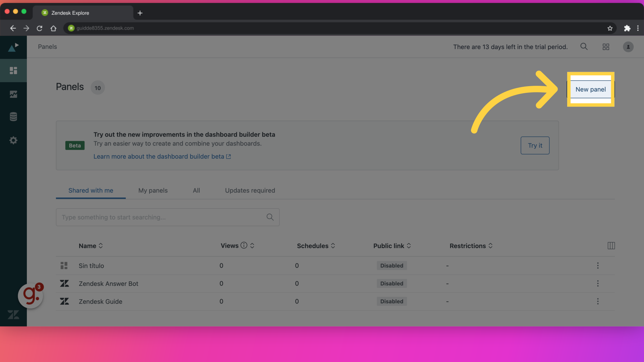Open the Zendesk Answer Bot panel
This screenshot has width=644, height=362.
click(108, 284)
